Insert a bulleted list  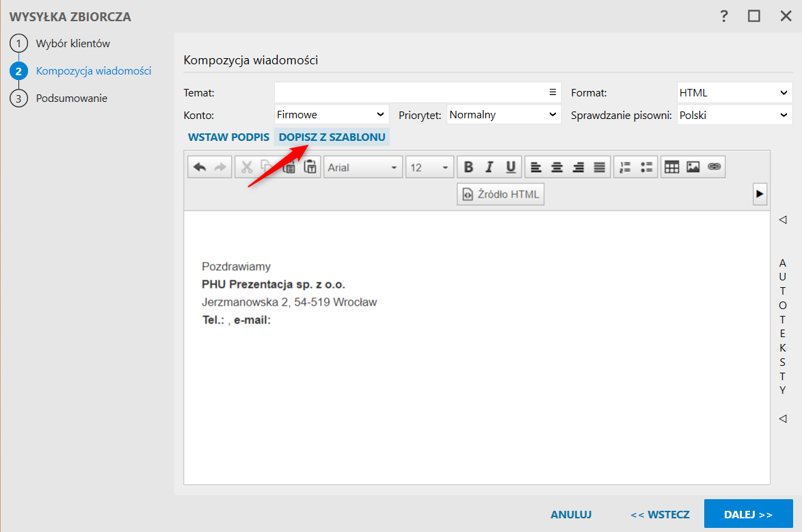(647, 167)
